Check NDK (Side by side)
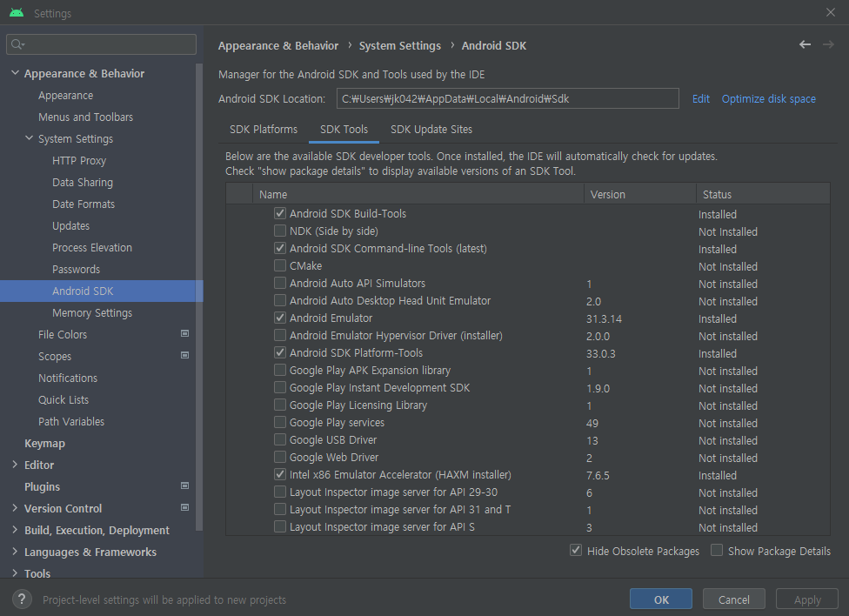849x616 pixels. (x=280, y=231)
